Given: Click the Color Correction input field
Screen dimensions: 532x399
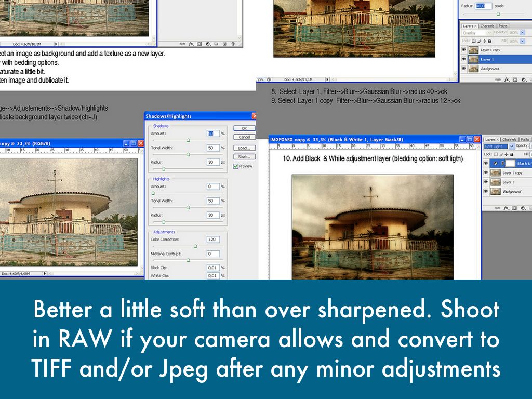Looking at the screenshot, I should (x=213, y=240).
